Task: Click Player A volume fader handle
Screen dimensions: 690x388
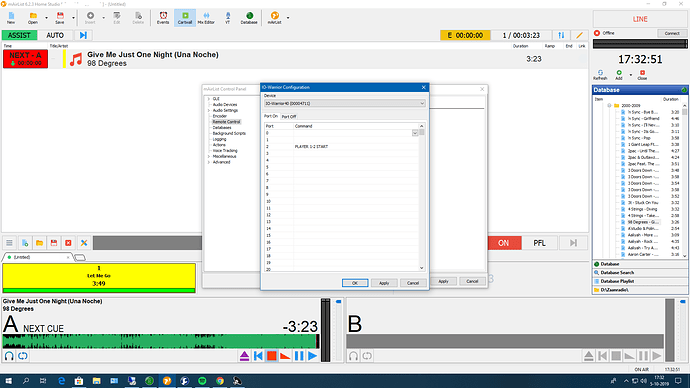Action: (x=338, y=302)
